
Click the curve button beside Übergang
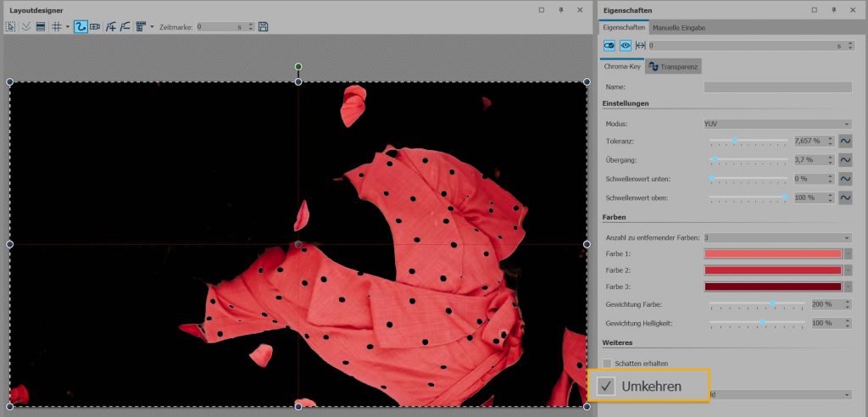845,159
